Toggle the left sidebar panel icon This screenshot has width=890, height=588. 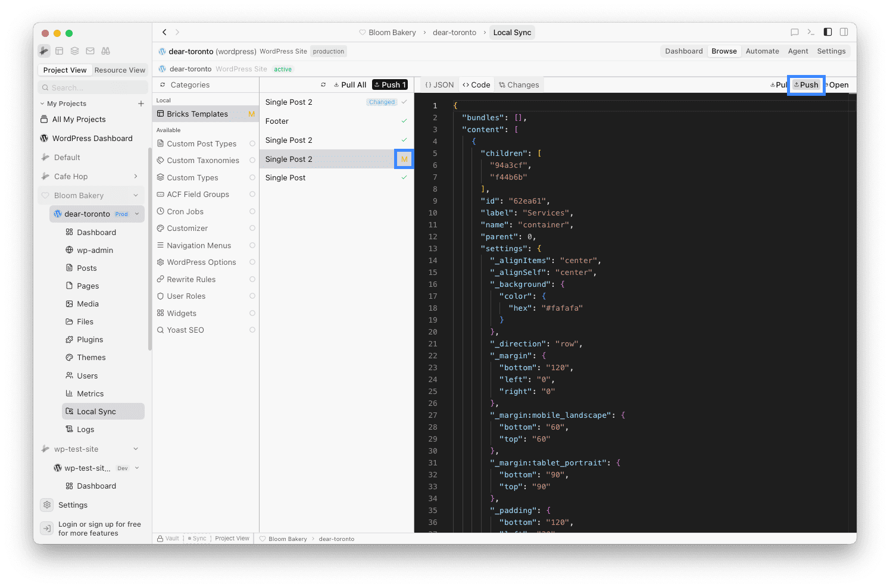(827, 32)
